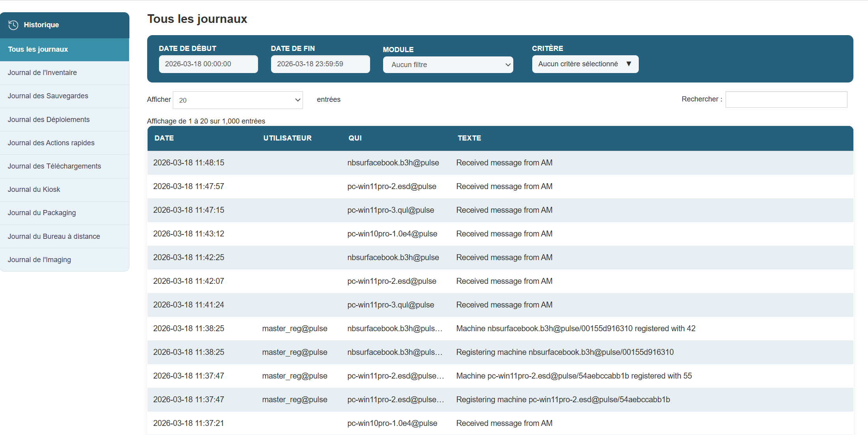
Task: Open the Module filter dropdown
Action: (448, 65)
